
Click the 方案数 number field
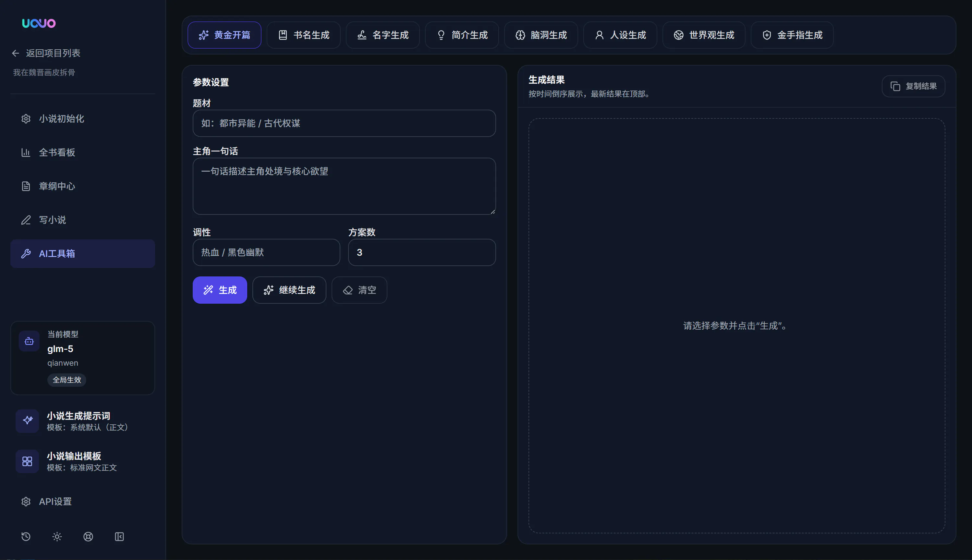(422, 252)
